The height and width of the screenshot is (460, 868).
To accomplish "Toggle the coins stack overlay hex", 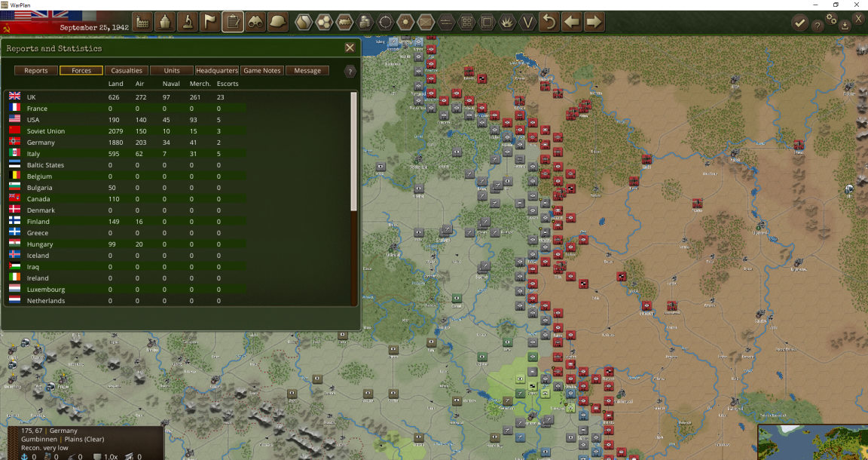I will pos(365,22).
